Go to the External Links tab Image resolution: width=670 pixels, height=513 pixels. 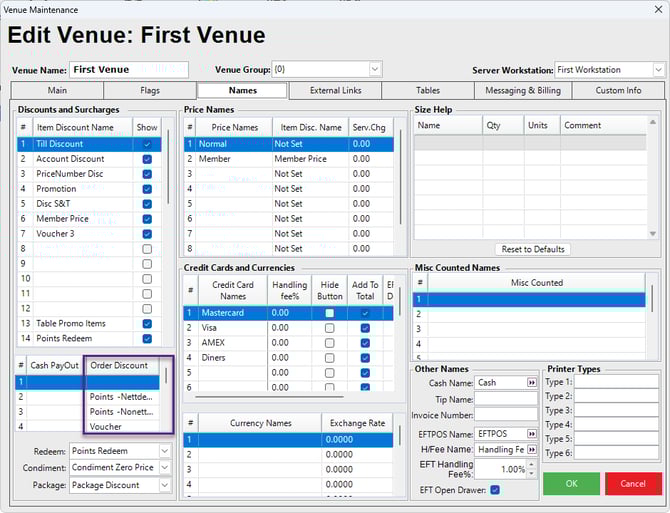coord(334,91)
